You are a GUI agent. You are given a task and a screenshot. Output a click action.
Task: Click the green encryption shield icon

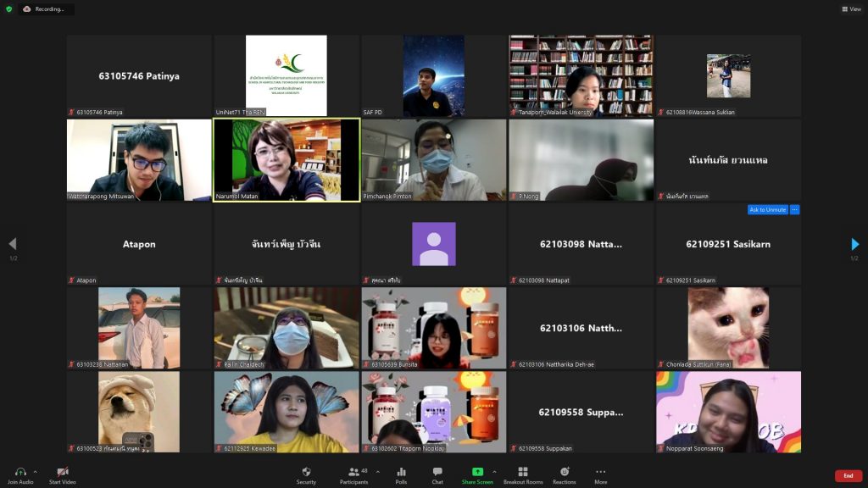point(9,8)
